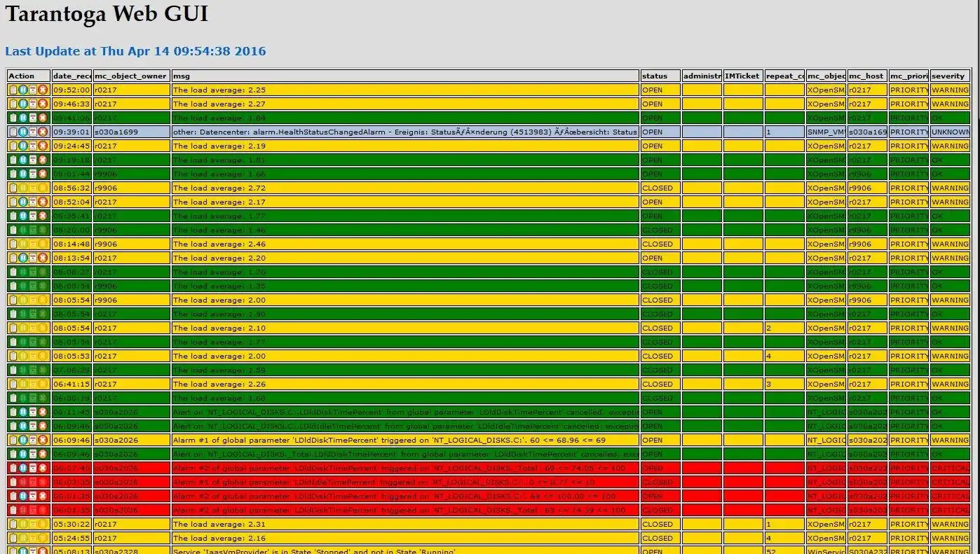Click the clipboard icon in the 06:11:45 row
This screenshot has width=980, height=554.
pos(13,412)
